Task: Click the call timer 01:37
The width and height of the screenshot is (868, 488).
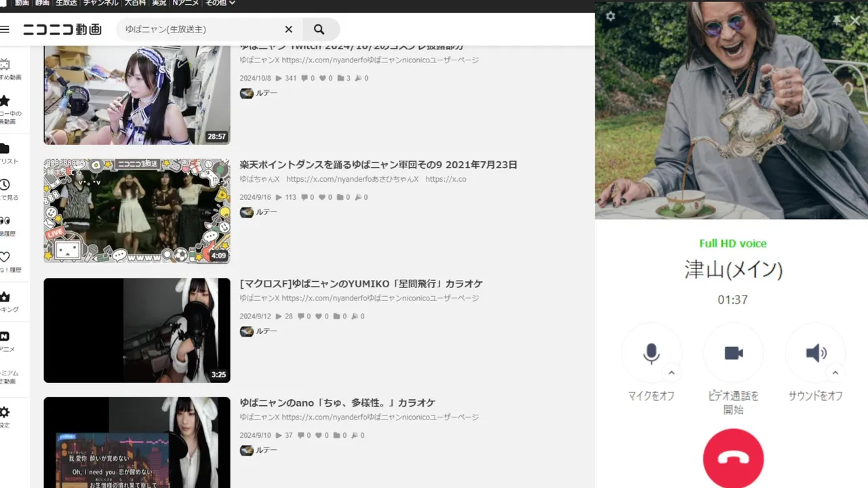Action: [x=733, y=300]
